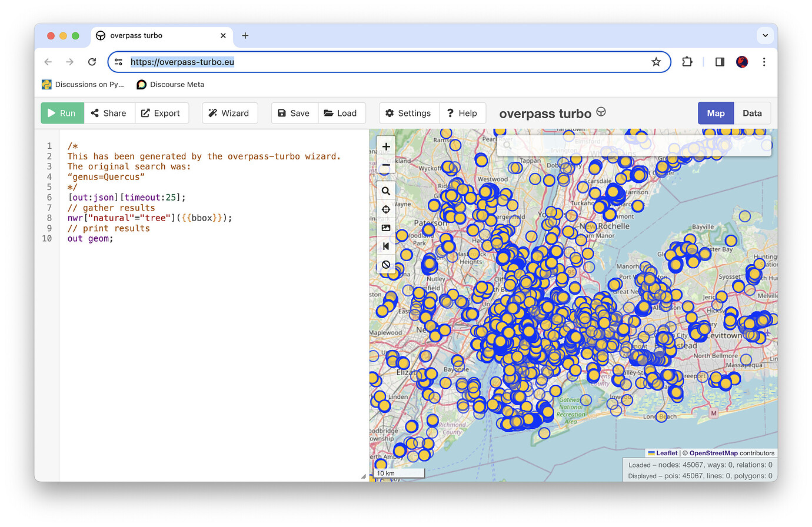
Task: Click the zoom-to-data control
Action: pos(385,246)
